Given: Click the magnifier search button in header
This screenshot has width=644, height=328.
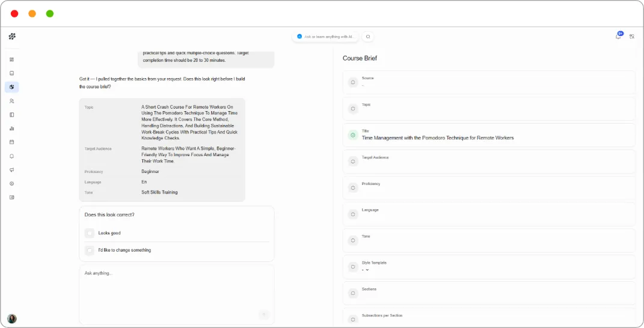Looking at the screenshot, I should tap(368, 37).
